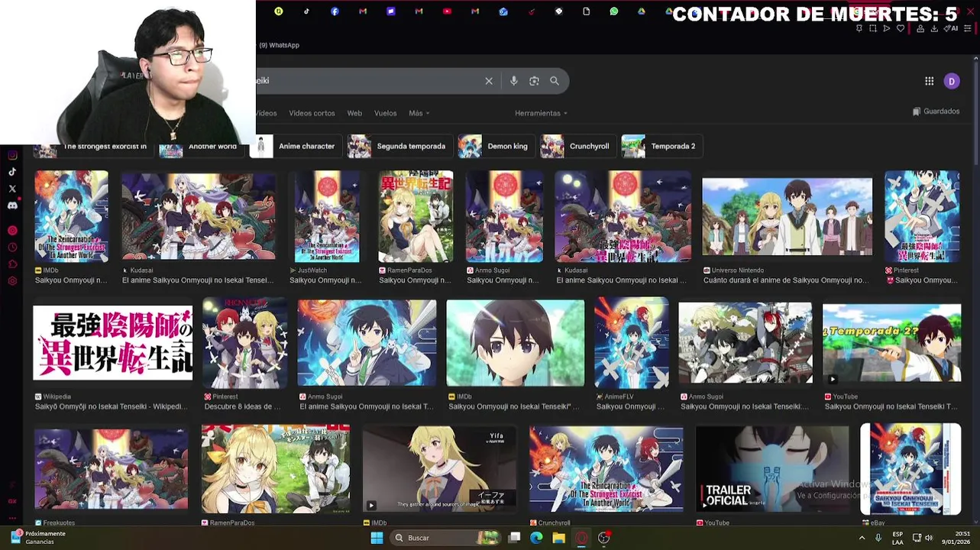The width and height of the screenshot is (980, 550).
Task: Click the Descubre 8 ideas Pinterest caption
Action: (x=242, y=407)
